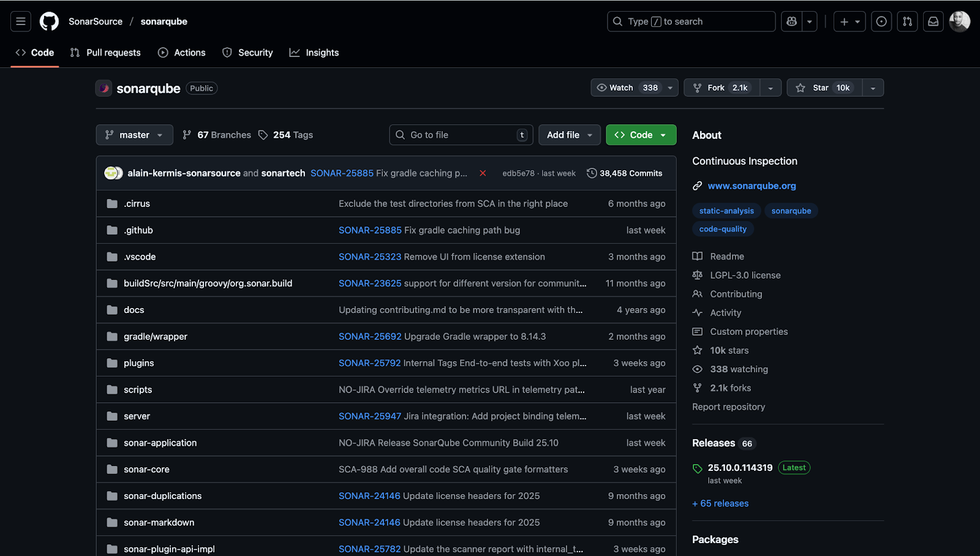
Task: Expand the master branch selector
Action: coord(134,135)
